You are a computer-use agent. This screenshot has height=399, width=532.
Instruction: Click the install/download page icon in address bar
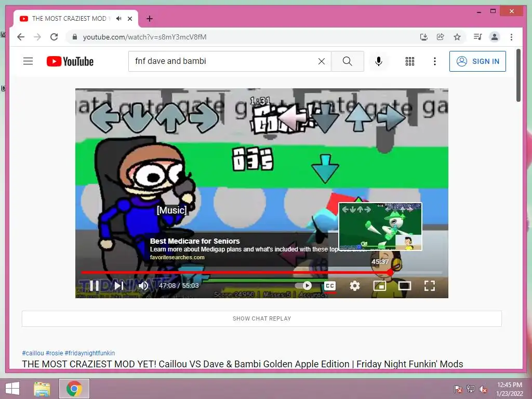tap(424, 37)
